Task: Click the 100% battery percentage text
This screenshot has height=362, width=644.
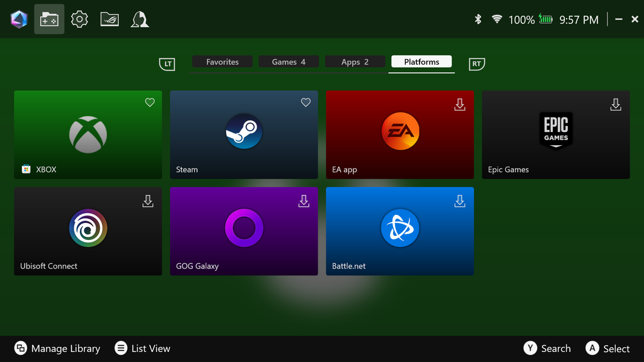Action: [x=521, y=19]
